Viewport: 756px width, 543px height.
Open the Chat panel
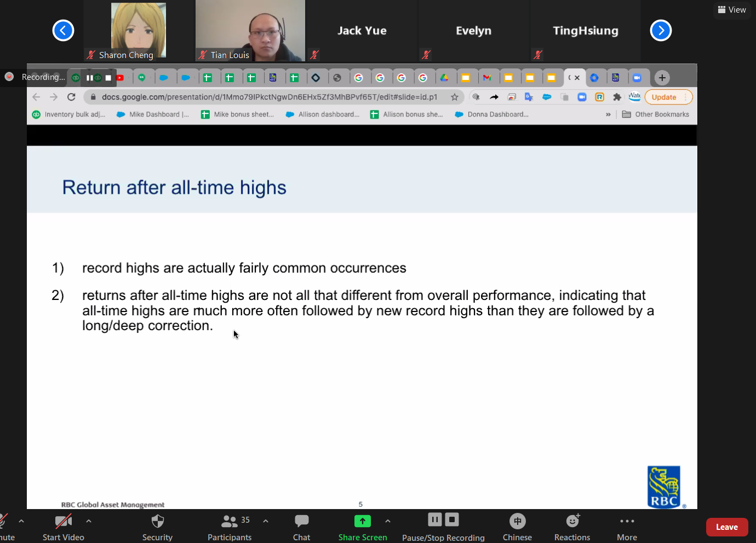(x=301, y=527)
